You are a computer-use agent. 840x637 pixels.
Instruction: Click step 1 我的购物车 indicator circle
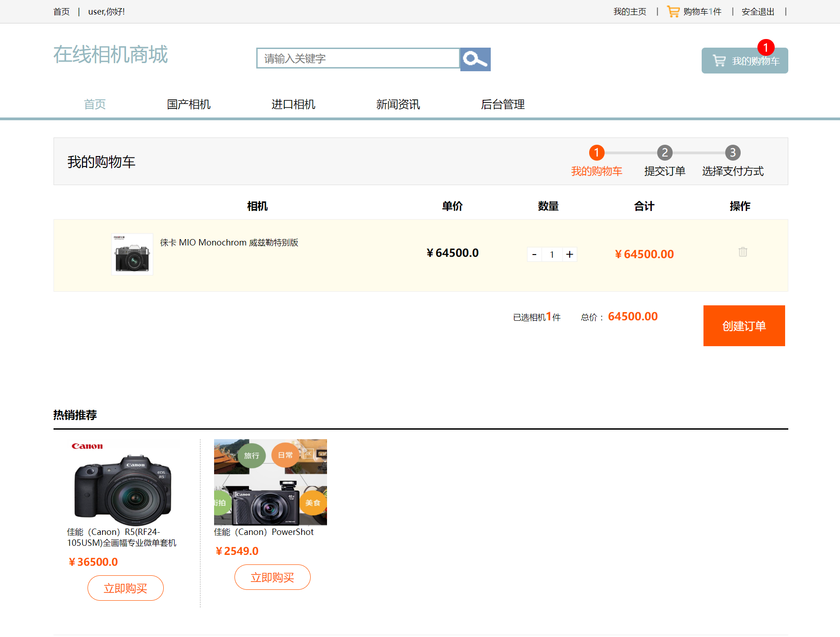[596, 153]
